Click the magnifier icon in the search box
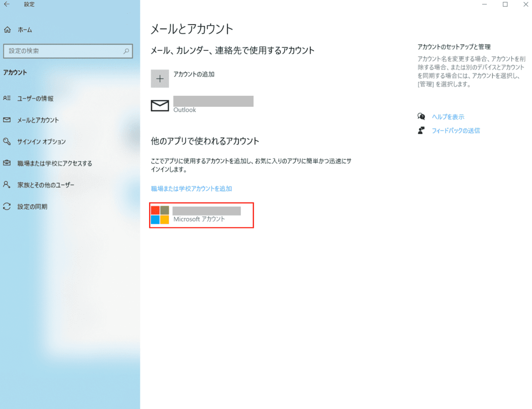532x409 pixels. pos(126,51)
